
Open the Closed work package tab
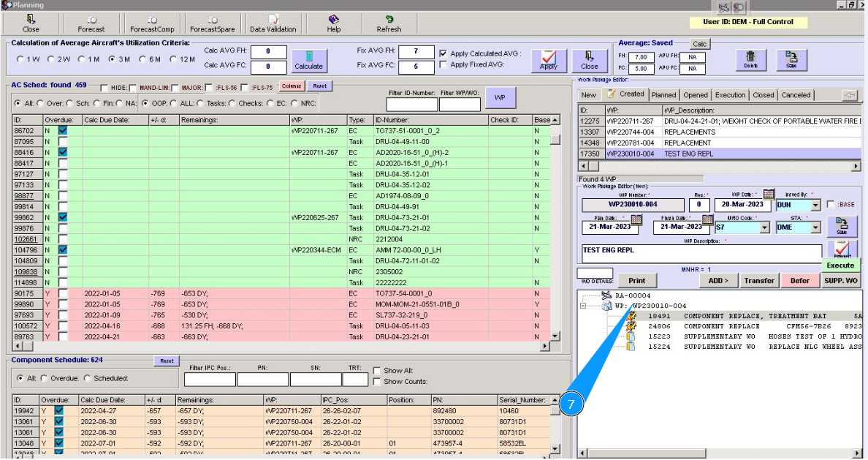[763, 95]
